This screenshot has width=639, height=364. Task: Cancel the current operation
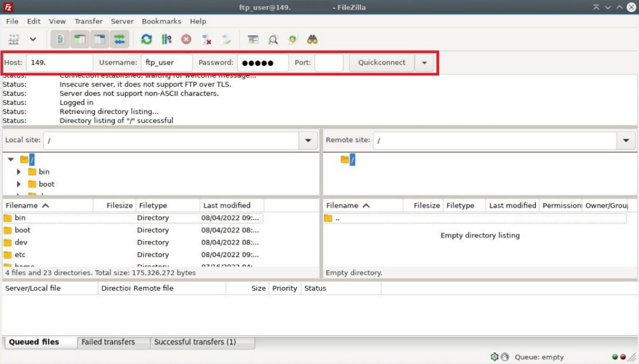pos(186,40)
